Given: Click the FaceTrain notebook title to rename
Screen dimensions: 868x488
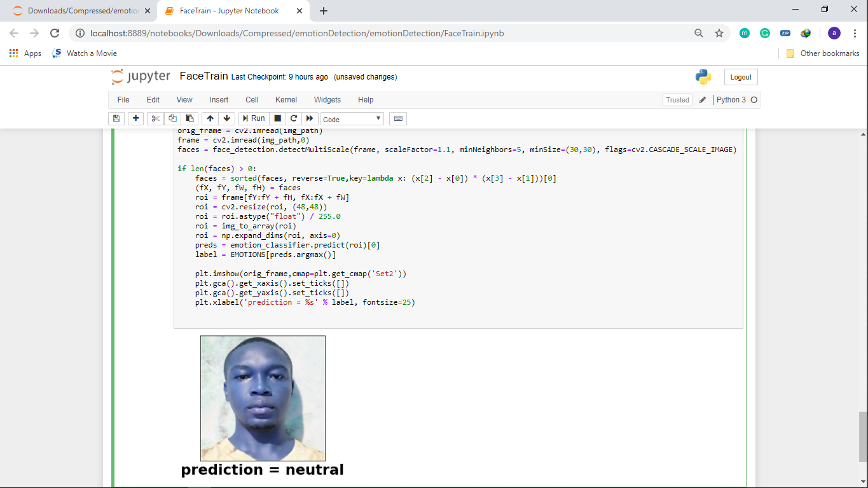Looking at the screenshot, I should click(203, 76).
